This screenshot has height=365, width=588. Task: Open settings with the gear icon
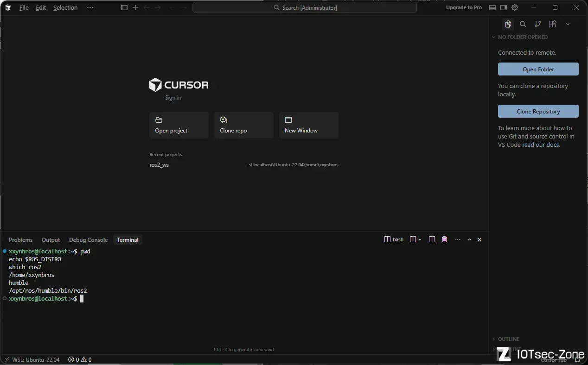pos(515,7)
